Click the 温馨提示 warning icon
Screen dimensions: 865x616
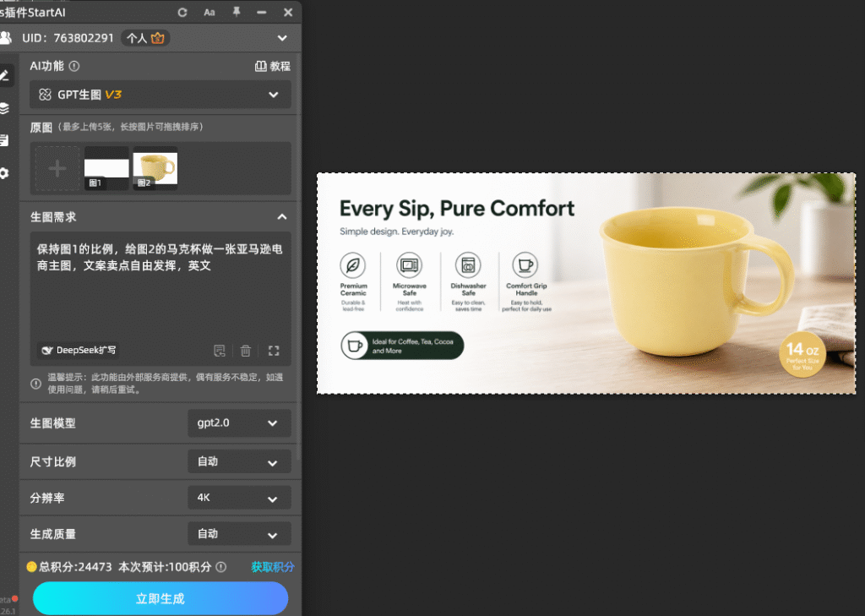tap(35, 384)
